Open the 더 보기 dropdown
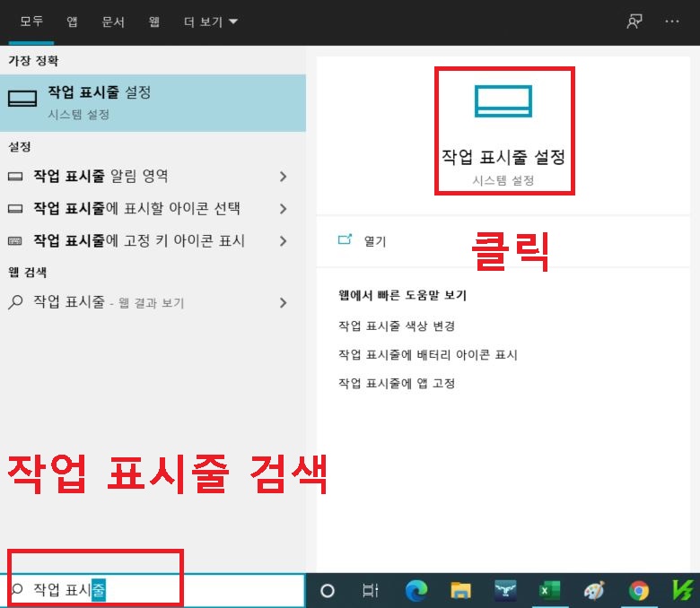 [211, 22]
